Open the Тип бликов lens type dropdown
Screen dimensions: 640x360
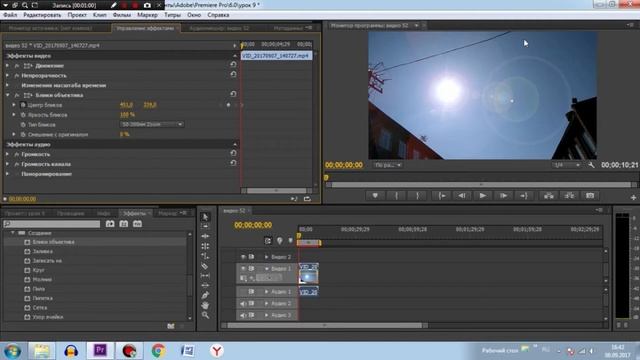click(x=152, y=124)
